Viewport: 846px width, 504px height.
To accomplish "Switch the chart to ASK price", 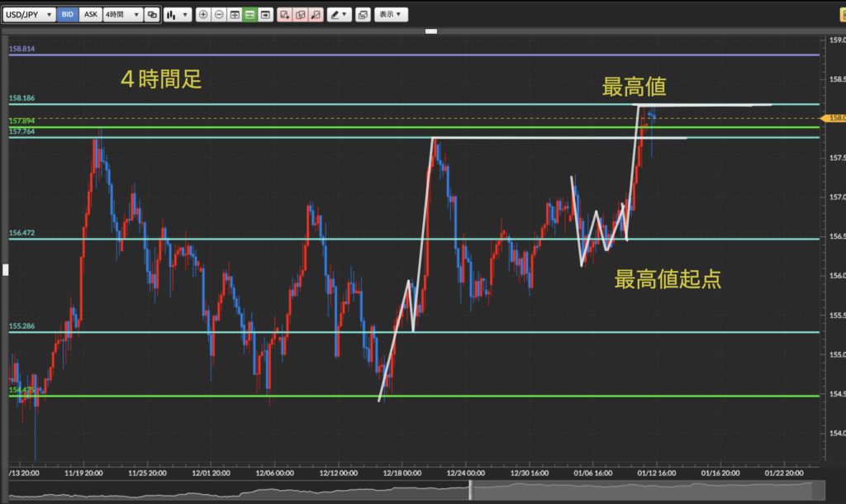I will point(91,15).
